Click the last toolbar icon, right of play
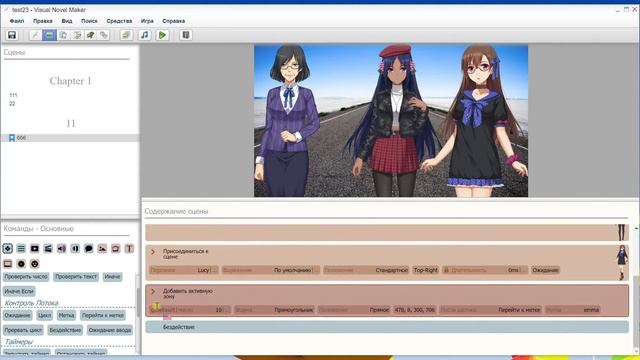Screen dimensions: 640x360 pyautogui.click(x=186, y=35)
